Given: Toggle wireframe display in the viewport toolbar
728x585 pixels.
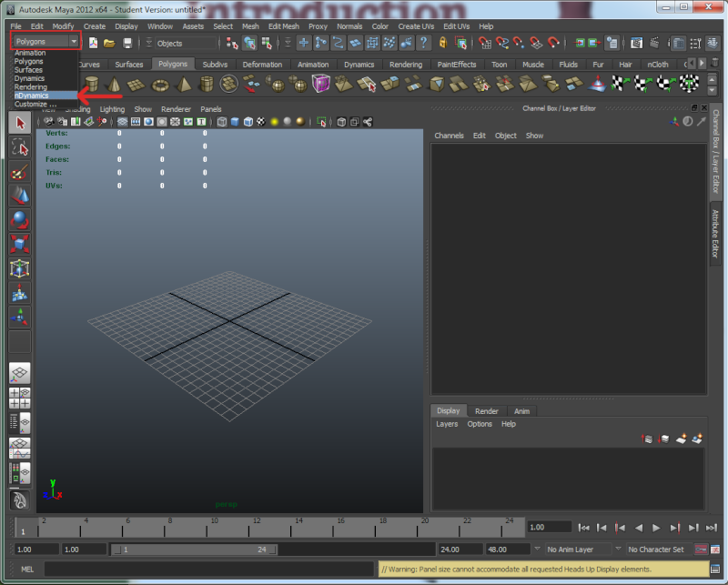Looking at the screenshot, I should click(x=222, y=122).
